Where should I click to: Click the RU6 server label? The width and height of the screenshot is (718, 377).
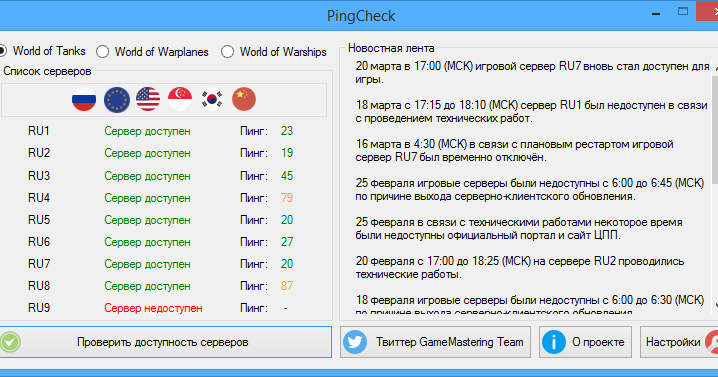tap(39, 242)
